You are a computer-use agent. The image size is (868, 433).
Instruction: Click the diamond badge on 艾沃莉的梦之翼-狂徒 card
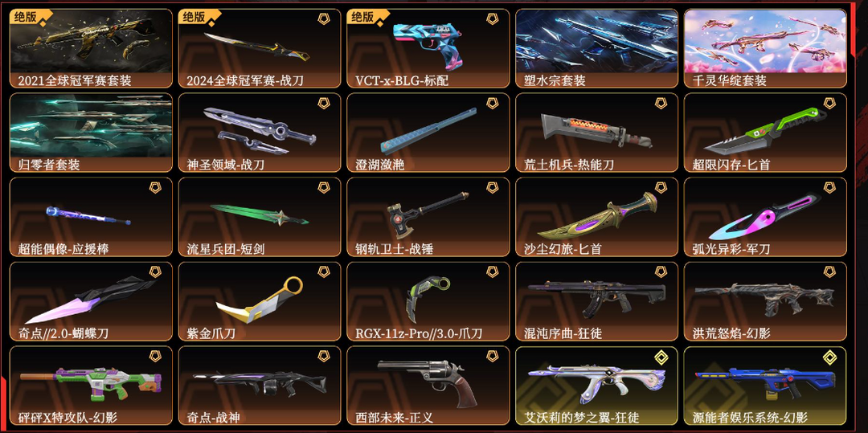coord(661,357)
